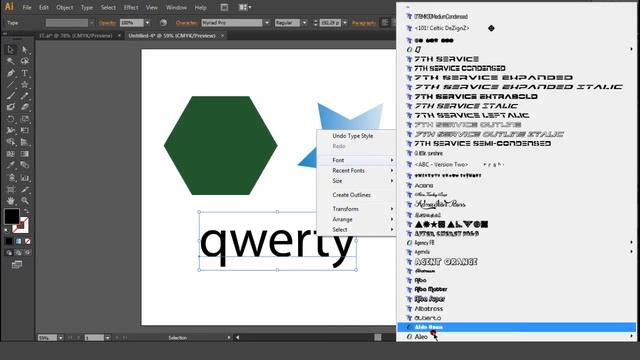This screenshot has width=640, height=360.
Task: Select the Star shape tool
Action: coord(24,84)
